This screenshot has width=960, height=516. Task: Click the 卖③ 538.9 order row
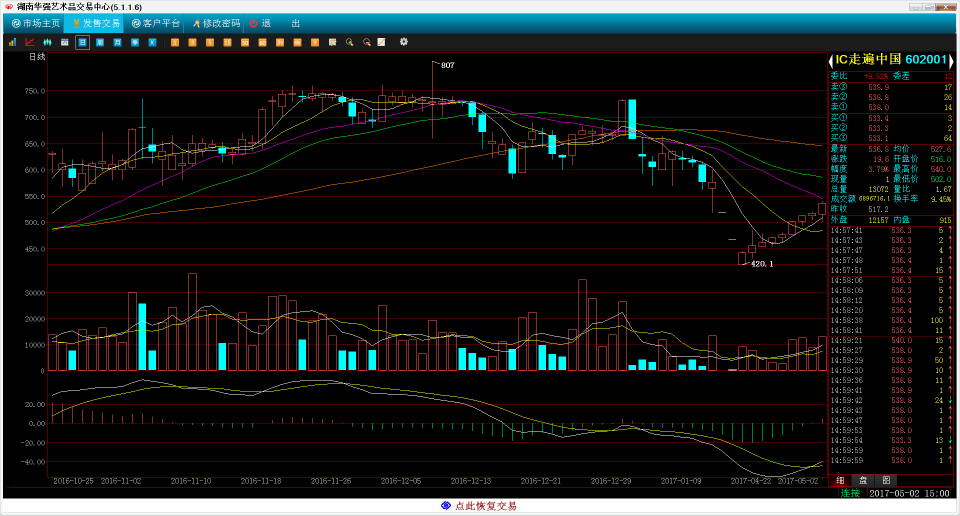[x=891, y=88]
